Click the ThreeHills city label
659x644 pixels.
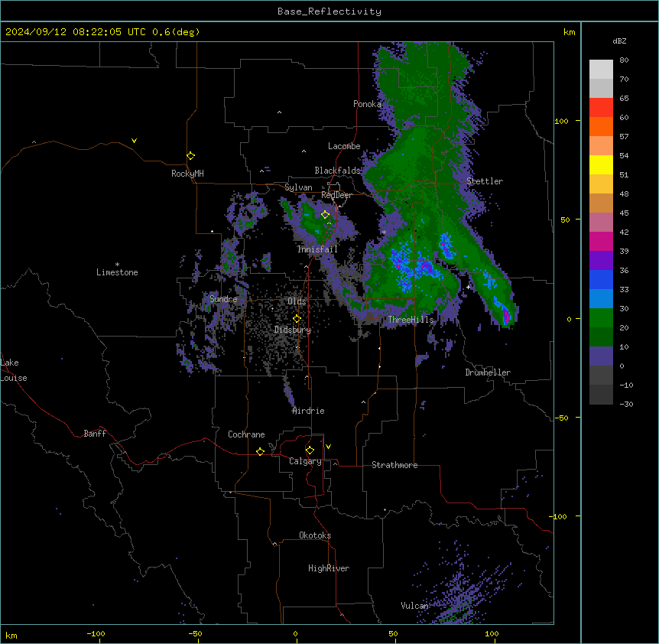tap(411, 320)
